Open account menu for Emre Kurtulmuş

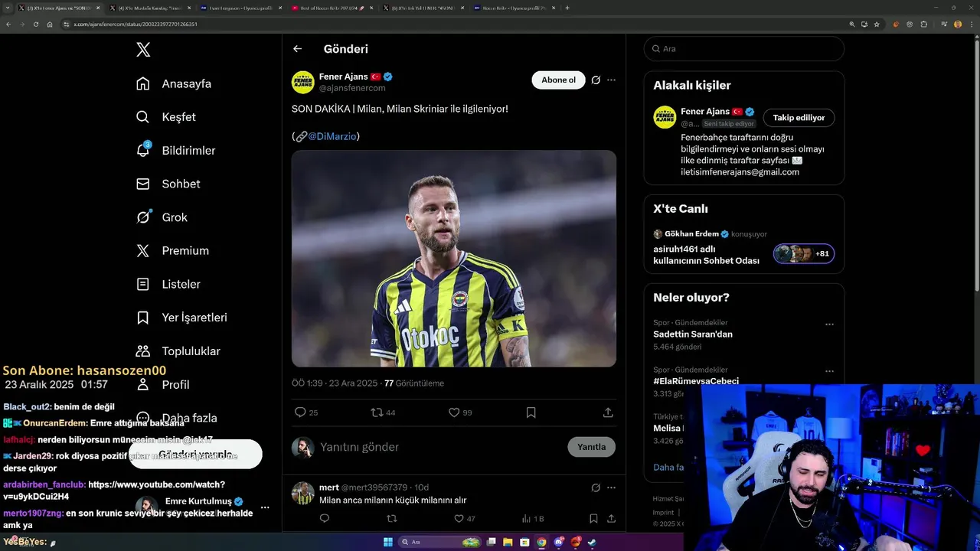(x=265, y=507)
